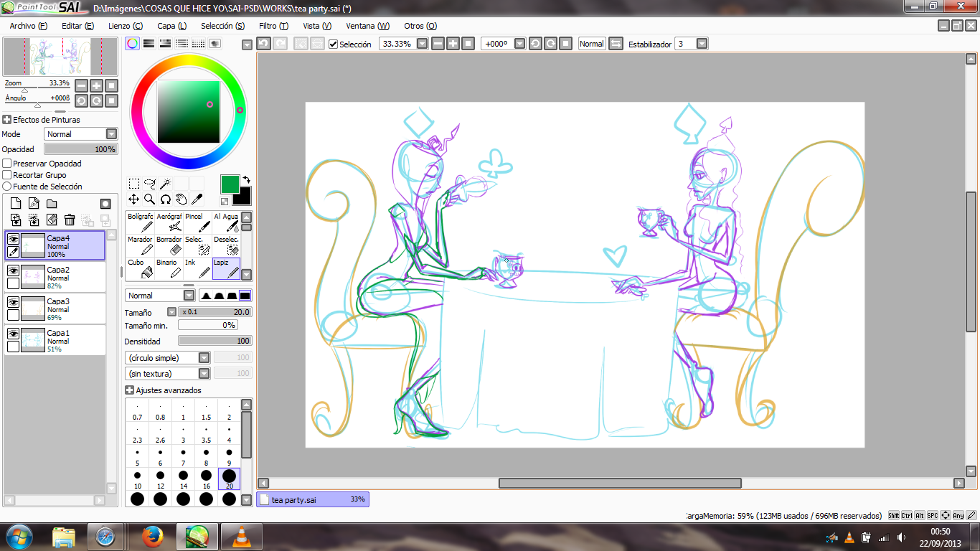This screenshot has height=551, width=980.
Task: Choose the Pincel brush tool
Action: tap(197, 222)
